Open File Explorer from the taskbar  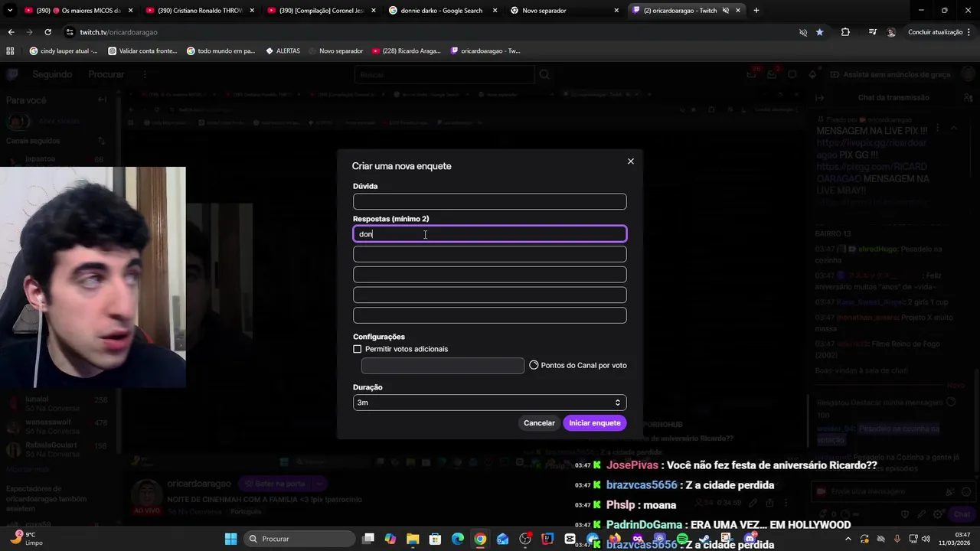coord(413,539)
